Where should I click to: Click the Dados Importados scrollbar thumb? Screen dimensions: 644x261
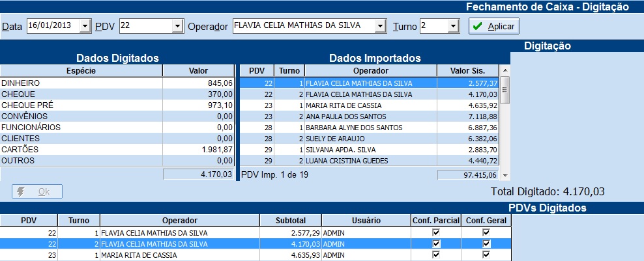coord(505,90)
